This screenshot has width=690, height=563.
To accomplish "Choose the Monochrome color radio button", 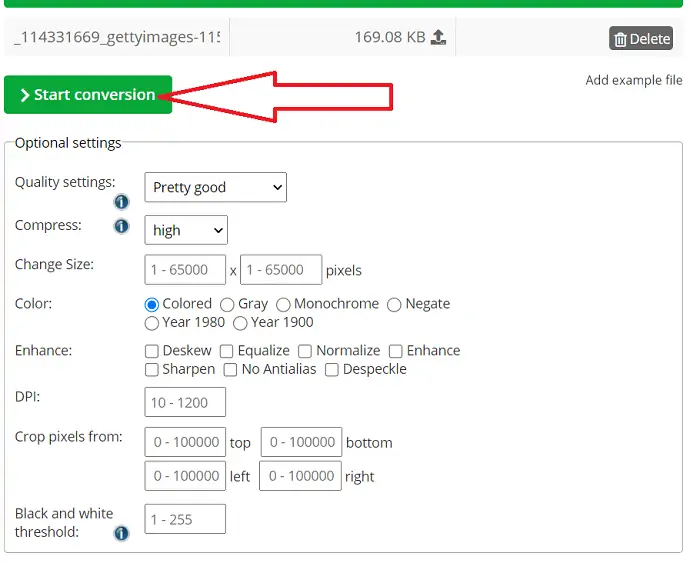I will pyautogui.click(x=283, y=304).
